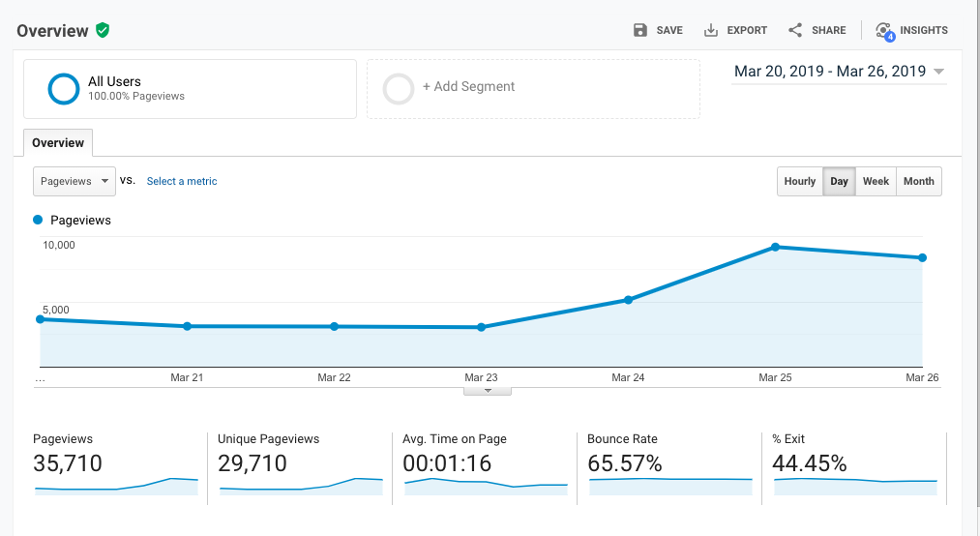Open the date range picker

click(839, 72)
